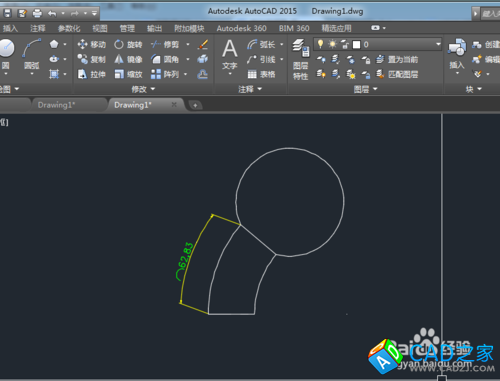The width and height of the screenshot is (500, 381).
Task: Click the Redo arrow icon
Action: [x=74, y=13]
